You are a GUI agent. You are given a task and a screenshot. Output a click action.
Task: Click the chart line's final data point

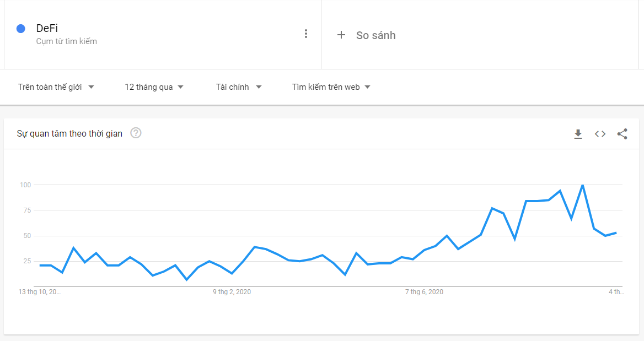click(616, 233)
